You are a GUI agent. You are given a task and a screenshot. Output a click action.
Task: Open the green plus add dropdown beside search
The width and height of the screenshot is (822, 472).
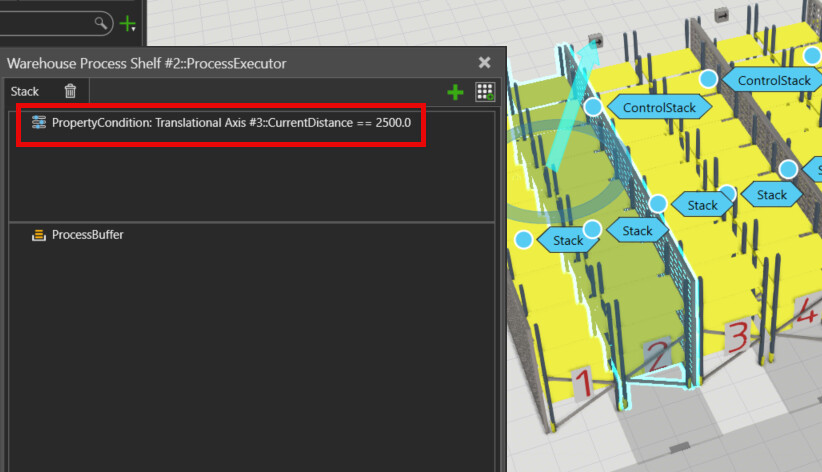pos(128,24)
